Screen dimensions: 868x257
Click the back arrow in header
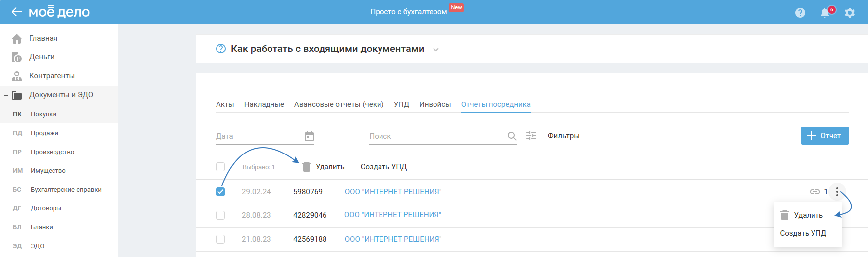[16, 12]
